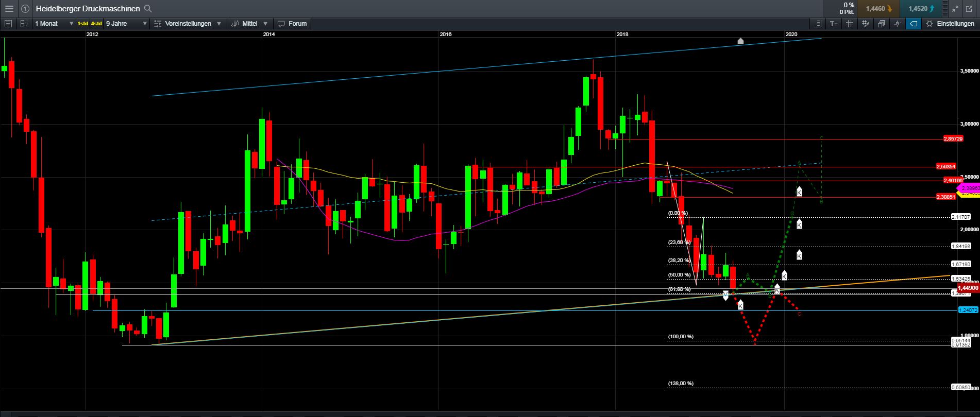The image size is (980, 417).
Task: Open the 9 Jahre time range dropdown
Action: [x=127, y=24]
